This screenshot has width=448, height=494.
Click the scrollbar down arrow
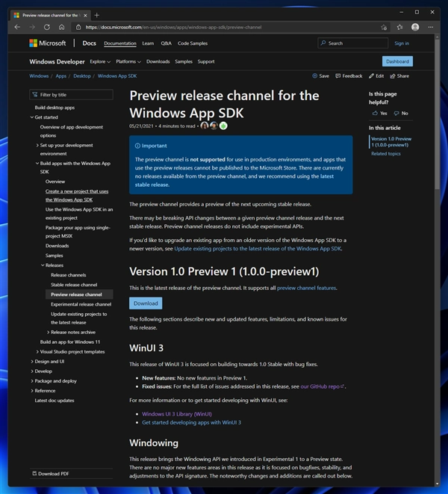point(438,484)
